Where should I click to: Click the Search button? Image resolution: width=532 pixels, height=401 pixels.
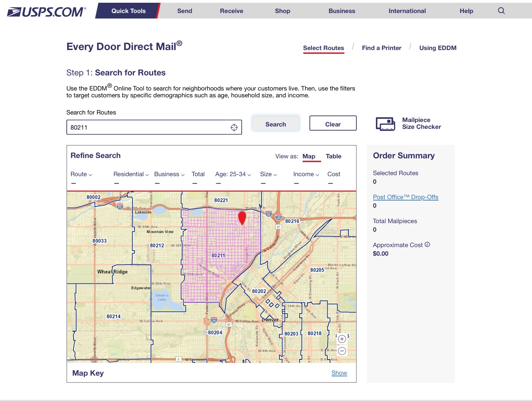276,124
